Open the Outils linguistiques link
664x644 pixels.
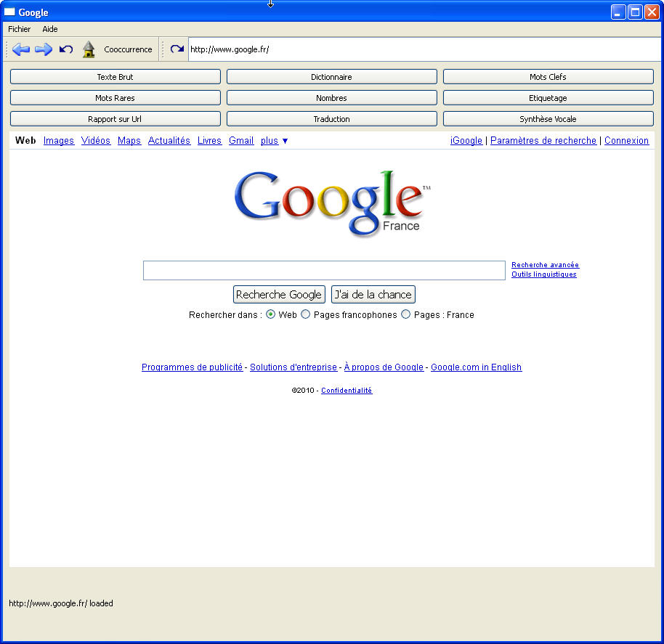(x=543, y=274)
